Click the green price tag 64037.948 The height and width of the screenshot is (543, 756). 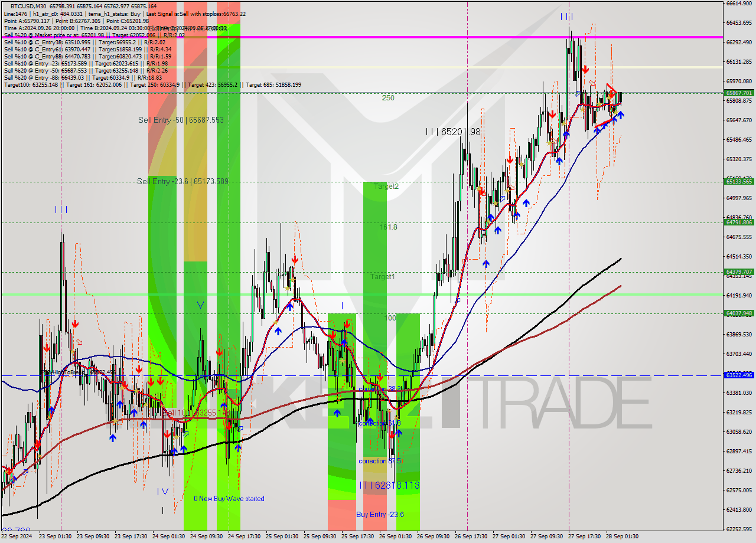(739, 313)
